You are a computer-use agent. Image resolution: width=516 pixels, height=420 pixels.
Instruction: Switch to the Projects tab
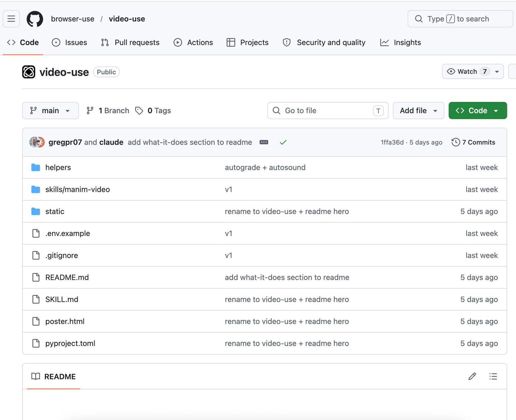(x=248, y=43)
